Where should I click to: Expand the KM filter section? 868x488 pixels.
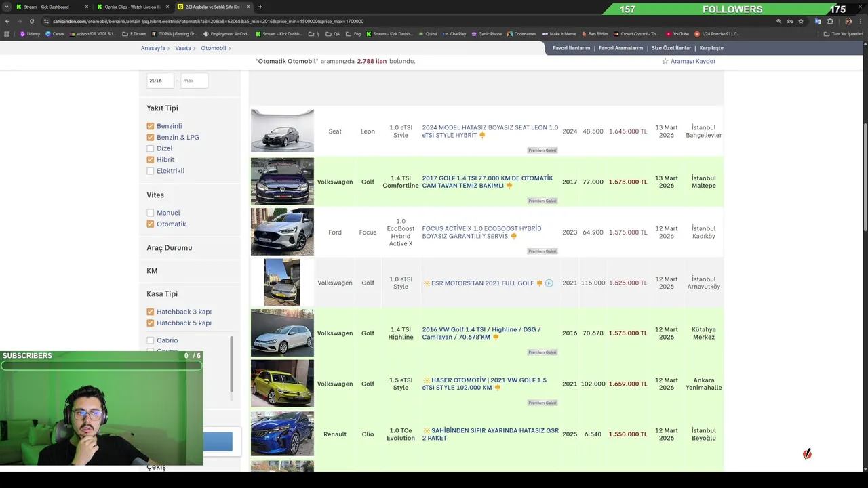tap(152, 271)
